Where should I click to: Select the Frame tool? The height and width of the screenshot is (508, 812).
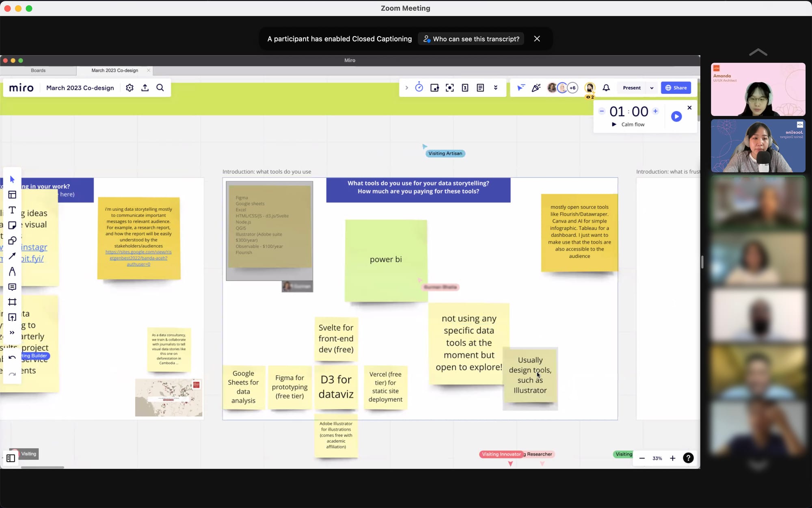[x=12, y=302]
